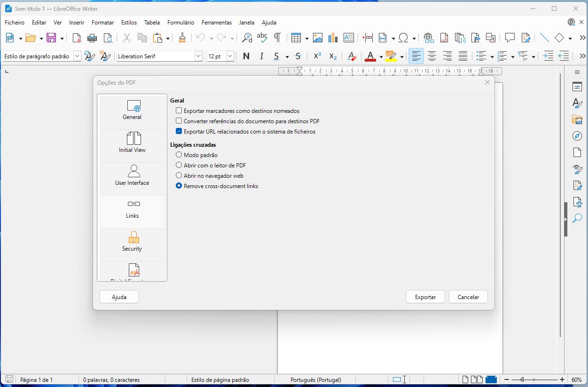Open the Inserir menu
The image size is (588, 387).
pos(77,22)
